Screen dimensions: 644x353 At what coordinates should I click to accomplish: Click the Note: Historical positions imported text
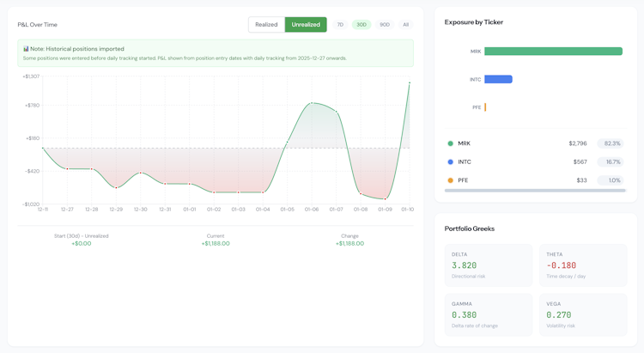(77, 48)
